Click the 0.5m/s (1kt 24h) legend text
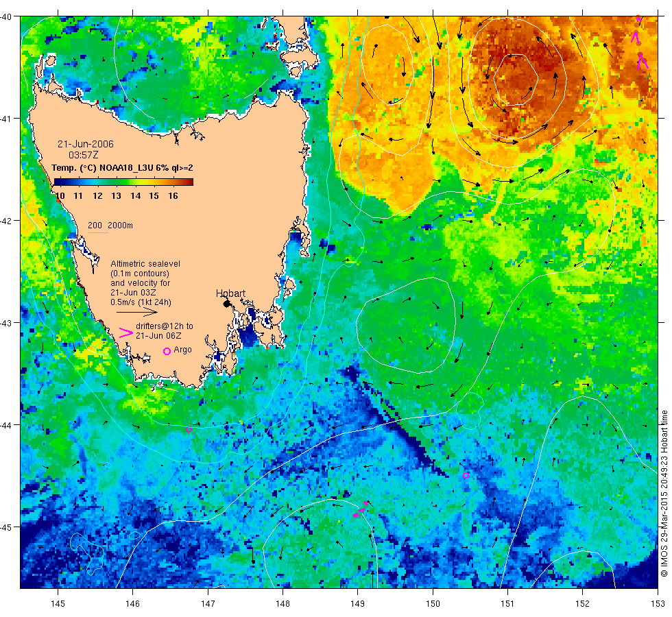The image size is (672, 617). coord(141,302)
